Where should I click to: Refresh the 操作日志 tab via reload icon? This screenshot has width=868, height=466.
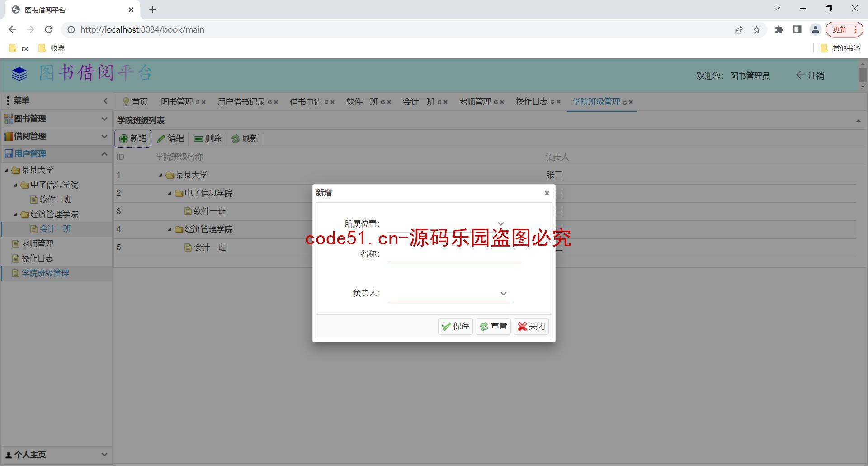(x=552, y=102)
